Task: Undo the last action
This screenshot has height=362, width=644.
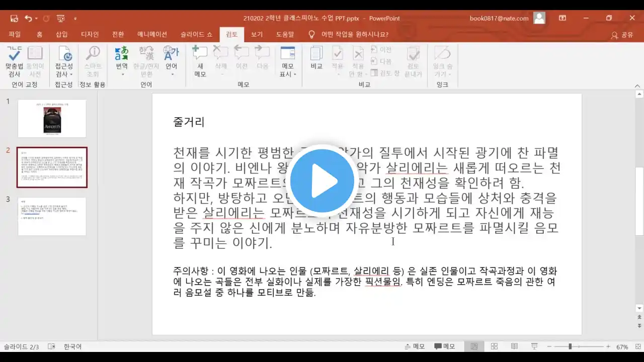Action: click(28, 19)
